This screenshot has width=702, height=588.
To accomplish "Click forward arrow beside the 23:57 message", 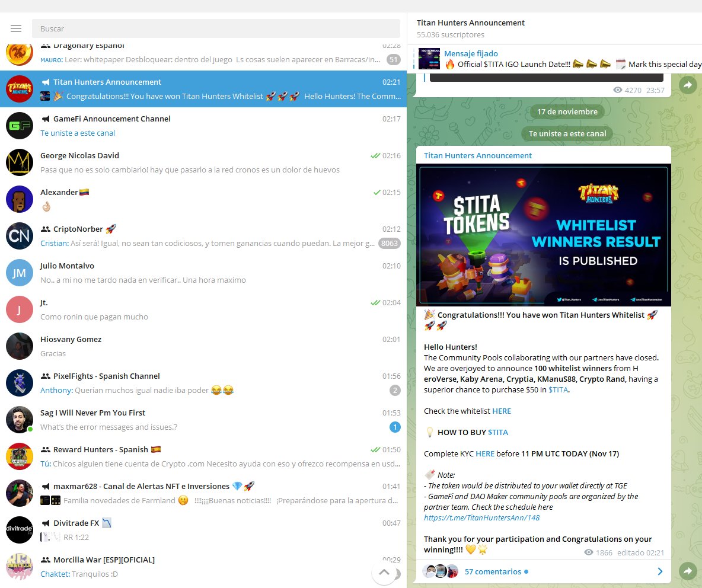I will [688, 85].
